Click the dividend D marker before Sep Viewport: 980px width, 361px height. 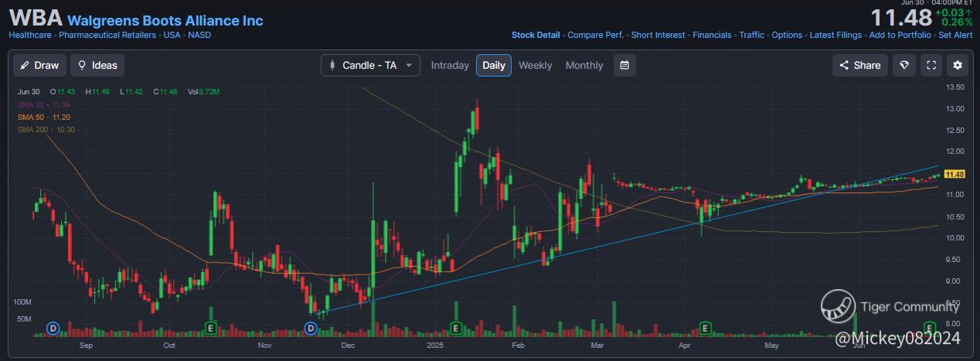tap(53, 328)
